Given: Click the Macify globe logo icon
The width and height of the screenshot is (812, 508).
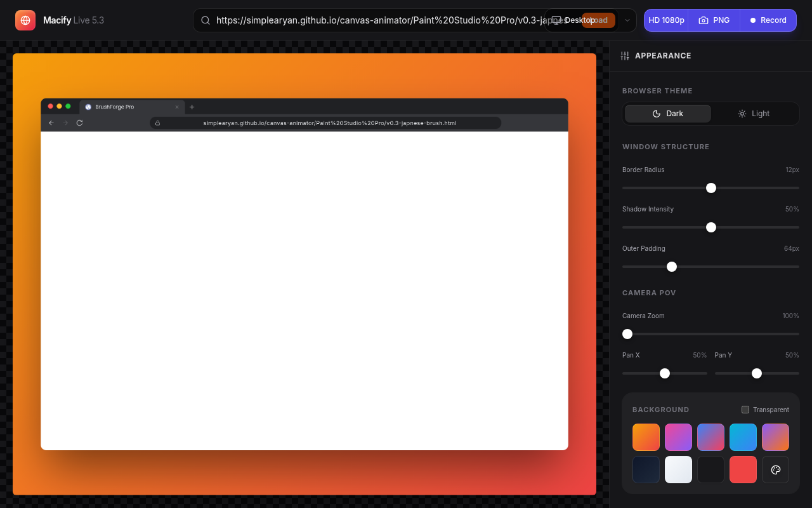Looking at the screenshot, I should point(25,20).
